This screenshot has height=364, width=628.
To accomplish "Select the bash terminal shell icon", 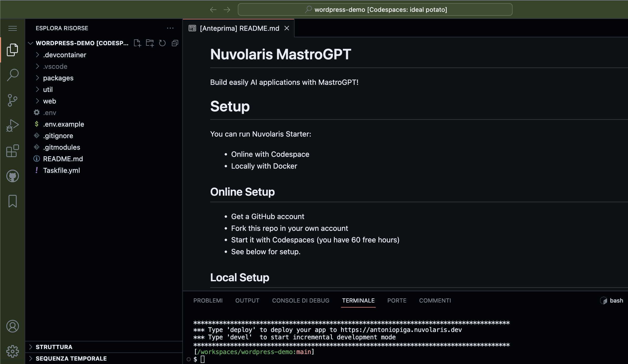I will (604, 300).
